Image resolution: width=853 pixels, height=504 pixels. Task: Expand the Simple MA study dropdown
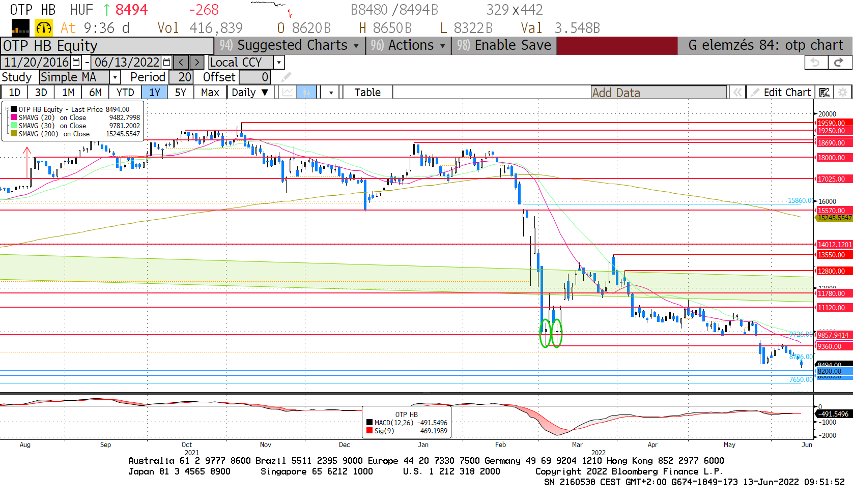[x=115, y=77]
